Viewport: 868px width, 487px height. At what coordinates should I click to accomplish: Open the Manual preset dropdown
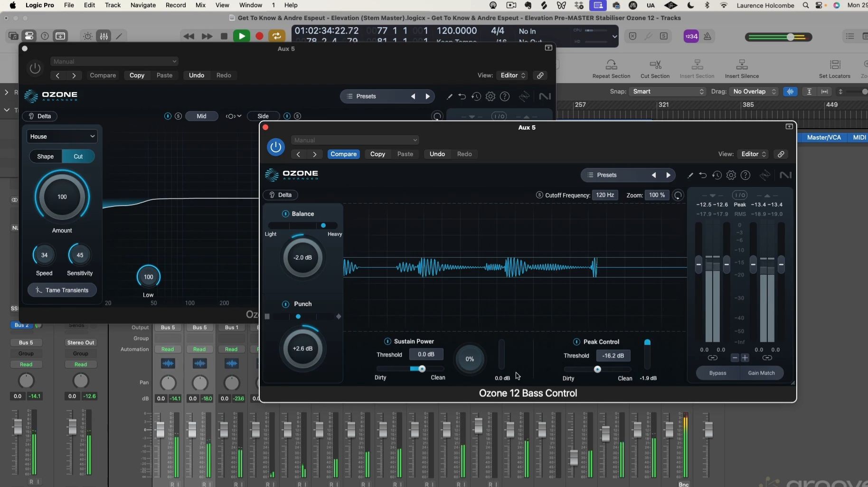355,140
